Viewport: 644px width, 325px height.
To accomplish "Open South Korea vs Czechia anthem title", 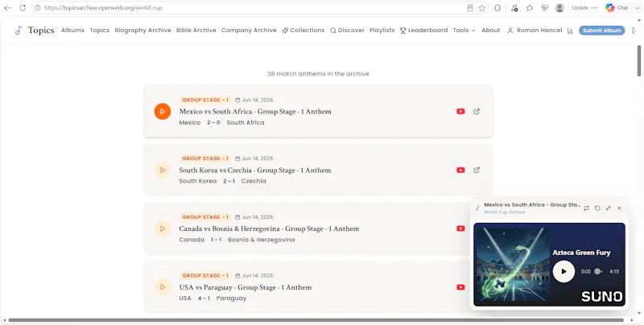I will (x=255, y=170).
